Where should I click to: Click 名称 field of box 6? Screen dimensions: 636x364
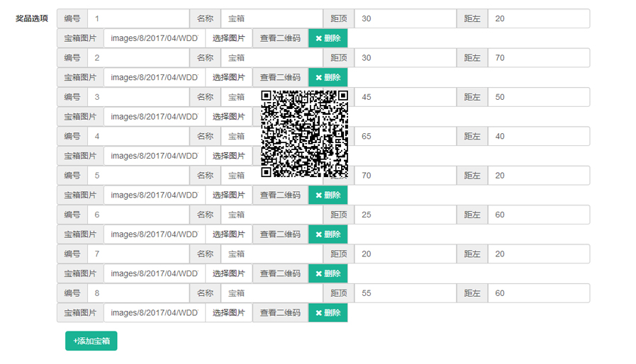point(272,215)
